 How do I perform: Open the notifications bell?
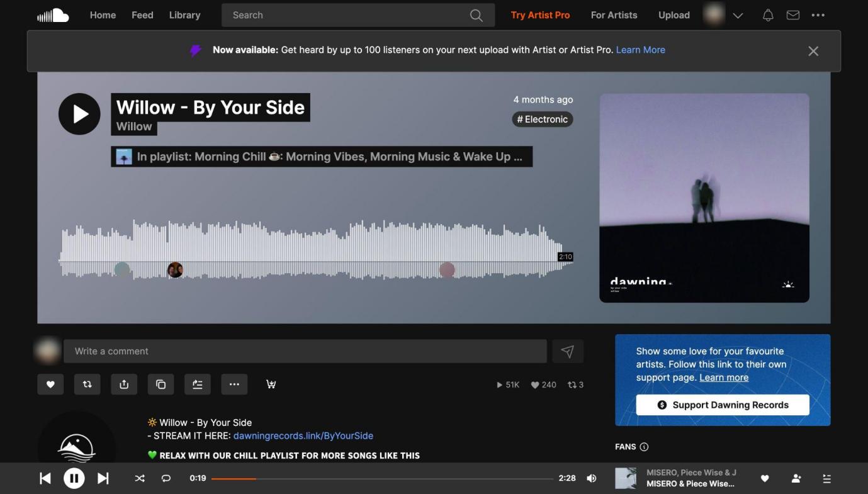click(x=768, y=15)
